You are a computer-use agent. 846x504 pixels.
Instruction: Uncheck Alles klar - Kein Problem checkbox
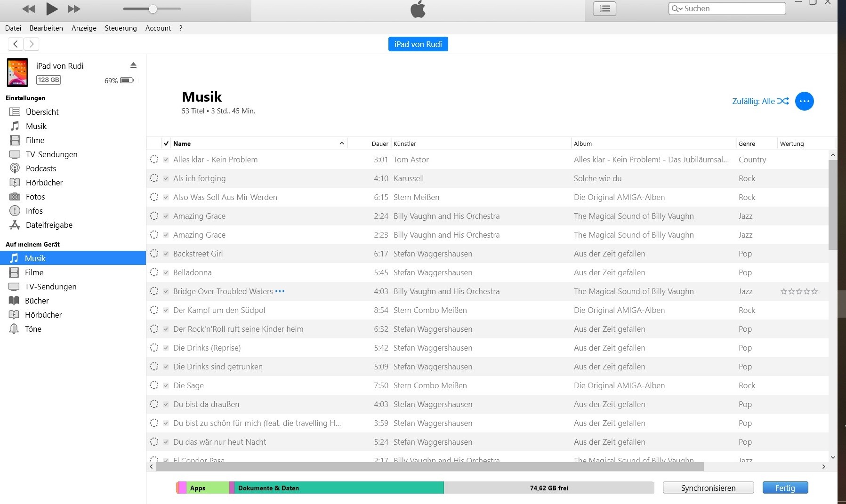coord(166,160)
